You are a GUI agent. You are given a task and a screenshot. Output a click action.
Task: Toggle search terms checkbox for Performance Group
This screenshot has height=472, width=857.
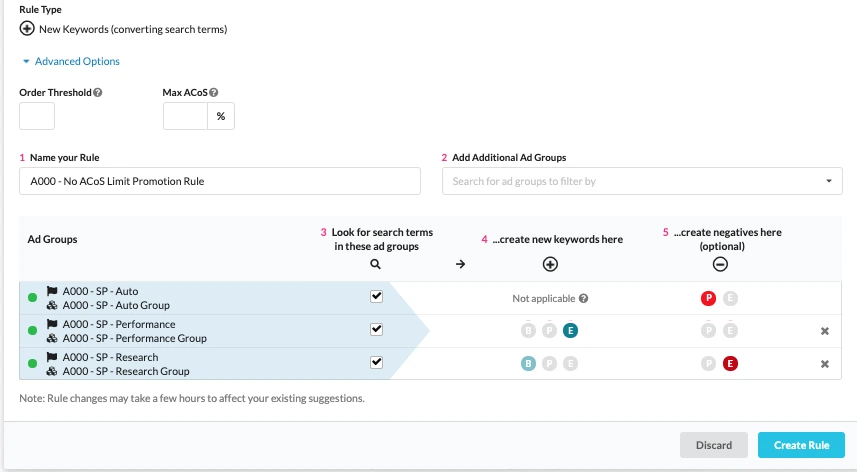[x=376, y=330]
